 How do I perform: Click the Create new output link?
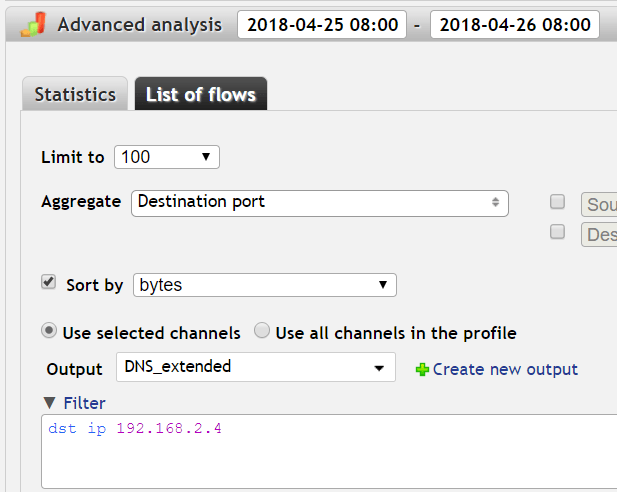[505, 369]
